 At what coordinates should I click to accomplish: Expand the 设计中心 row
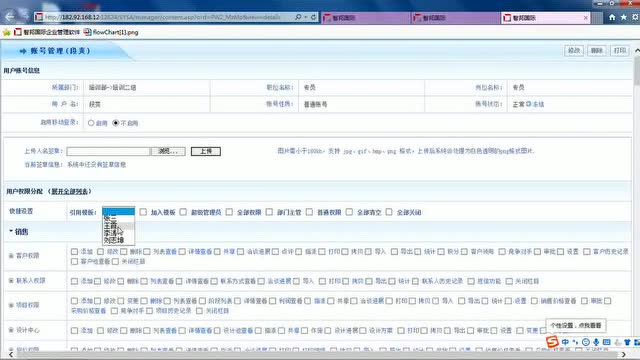[x=11, y=330]
